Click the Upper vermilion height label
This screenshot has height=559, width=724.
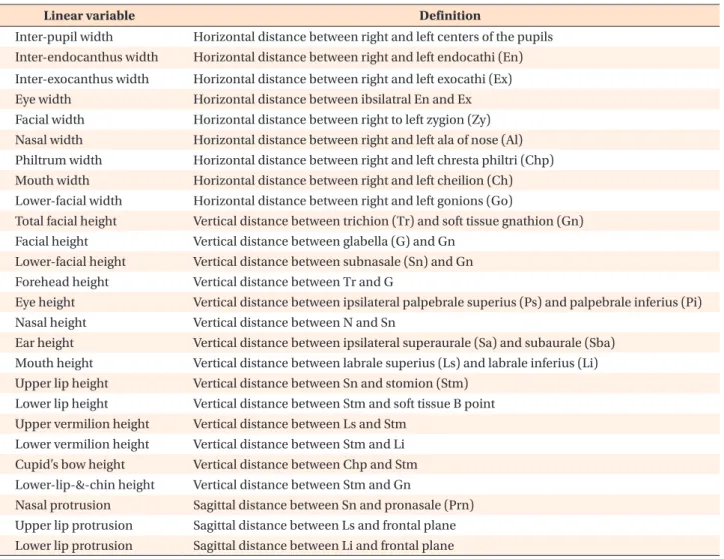(82, 424)
